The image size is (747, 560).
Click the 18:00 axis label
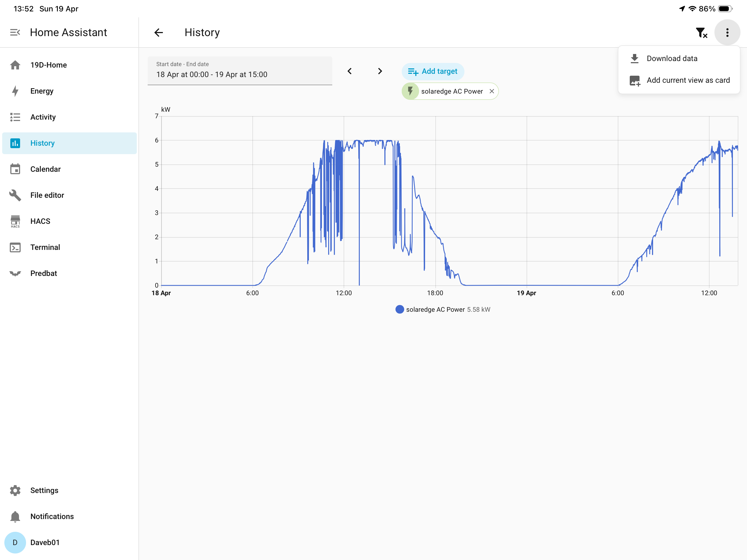coord(435,293)
